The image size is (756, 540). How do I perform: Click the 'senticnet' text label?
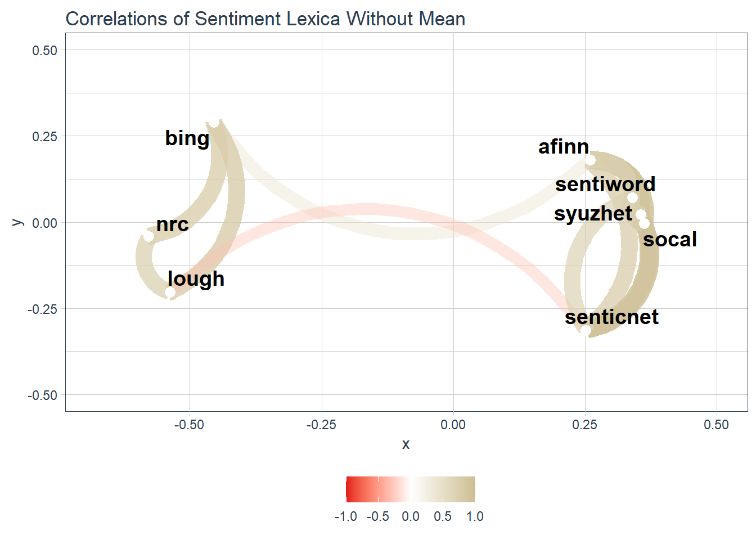pyautogui.click(x=611, y=317)
